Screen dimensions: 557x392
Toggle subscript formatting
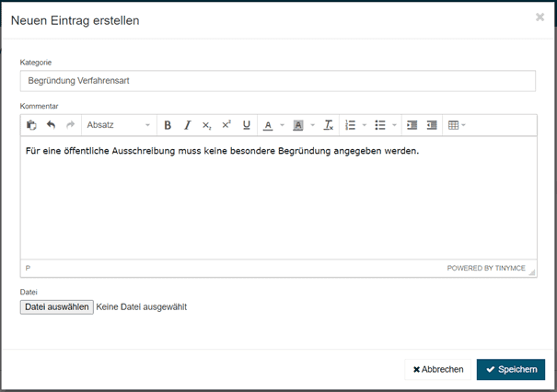[x=207, y=125]
